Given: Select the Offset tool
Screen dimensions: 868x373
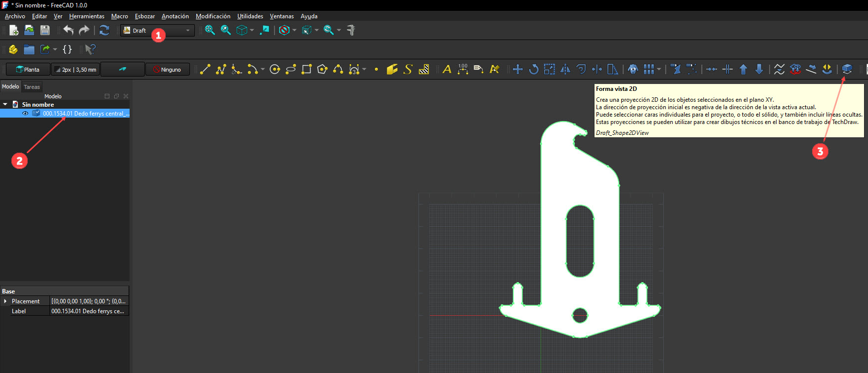Looking at the screenshot, I should 581,70.
